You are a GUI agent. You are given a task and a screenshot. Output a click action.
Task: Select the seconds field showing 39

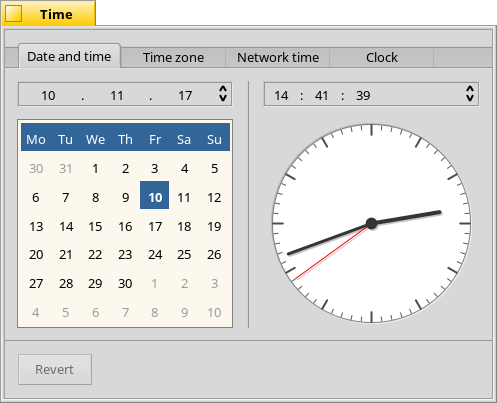[363, 96]
